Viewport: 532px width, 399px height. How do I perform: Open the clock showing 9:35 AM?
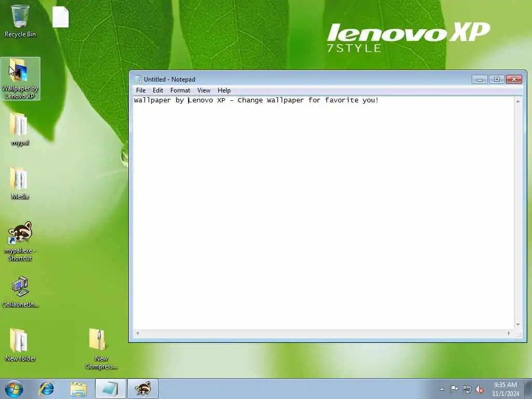[506, 389]
